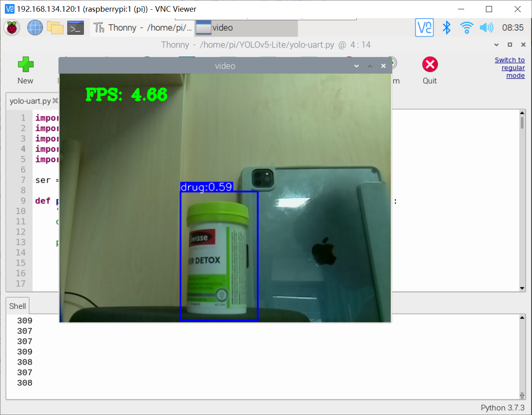Click the last 308 shell output line
This screenshot has width=532, height=415.
point(25,383)
